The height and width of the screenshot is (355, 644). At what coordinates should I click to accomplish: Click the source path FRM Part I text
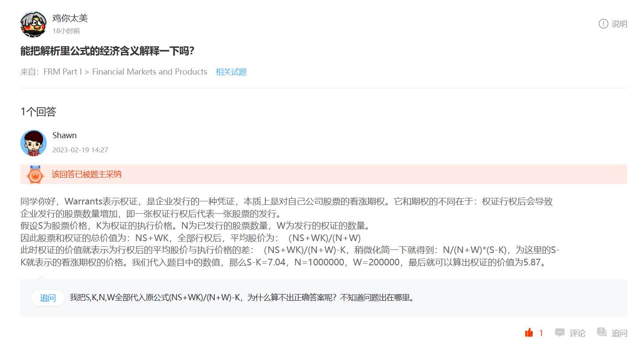point(63,72)
